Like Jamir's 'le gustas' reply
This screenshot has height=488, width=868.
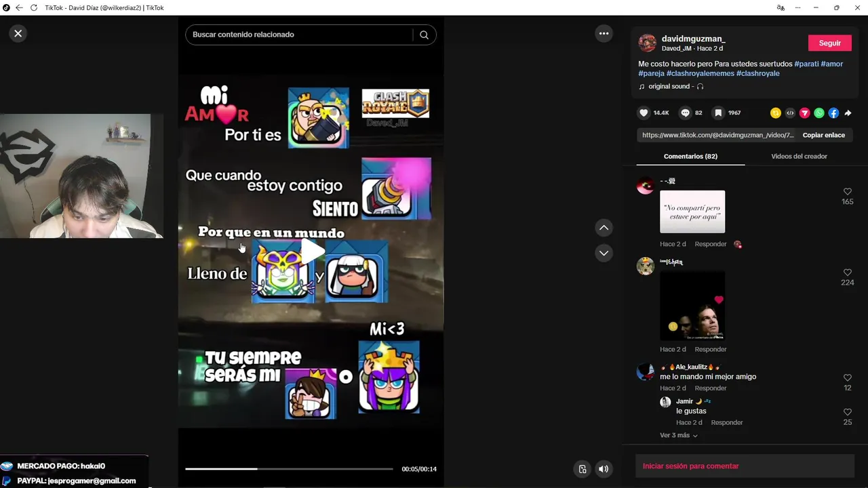click(x=847, y=412)
